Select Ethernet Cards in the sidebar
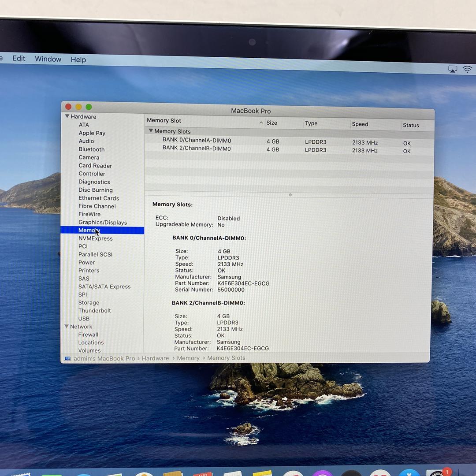 (x=99, y=198)
